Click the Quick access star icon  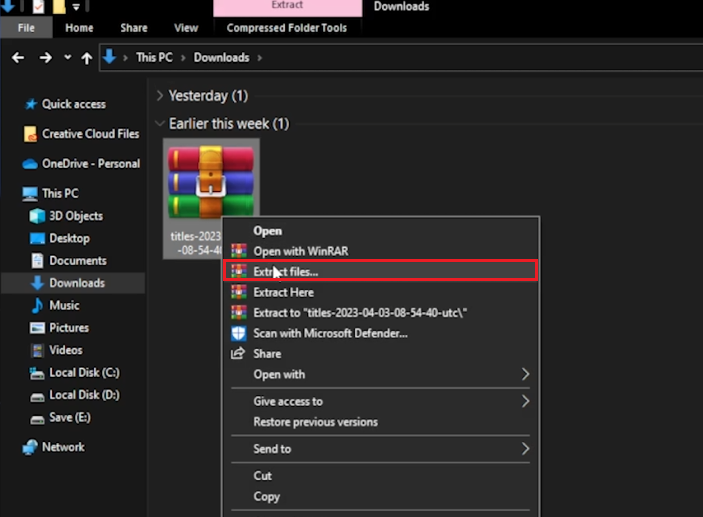click(x=30, y=104)
